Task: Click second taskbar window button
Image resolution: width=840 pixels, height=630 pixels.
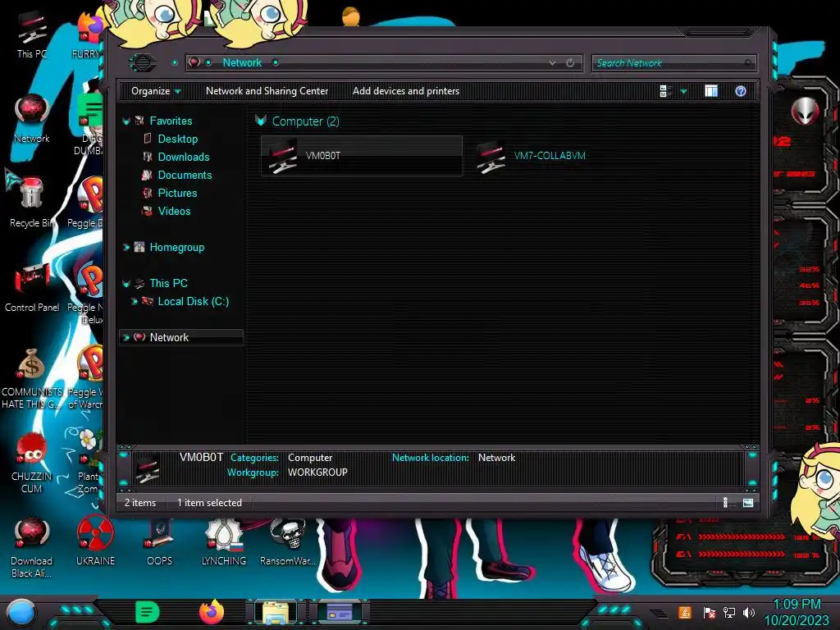Action: 340,612
